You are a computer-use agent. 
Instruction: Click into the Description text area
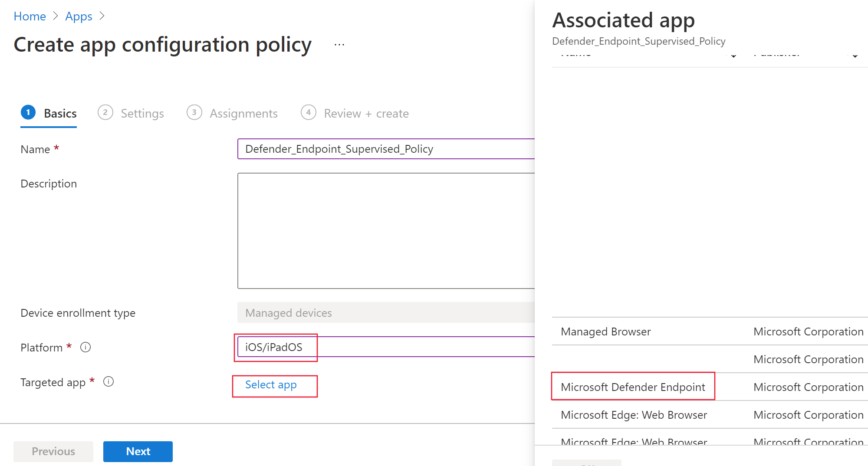pos(386,231)
